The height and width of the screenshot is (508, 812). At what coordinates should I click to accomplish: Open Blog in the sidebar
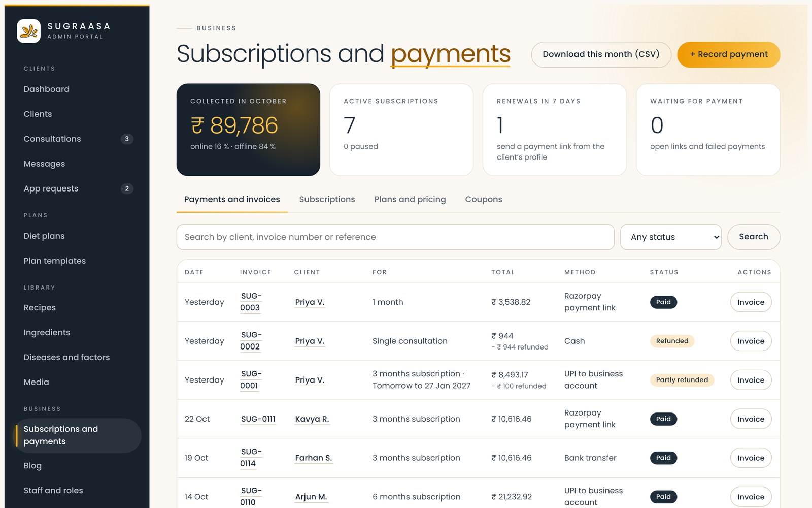click(77, 466)
